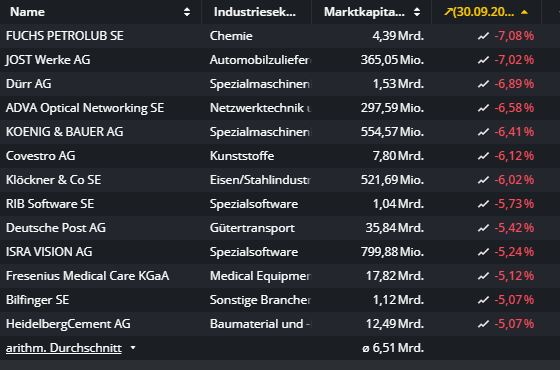560x370 pixels.
Task: Open ADVA Optical Networking SE entry
Action: [x=85, y=108]
